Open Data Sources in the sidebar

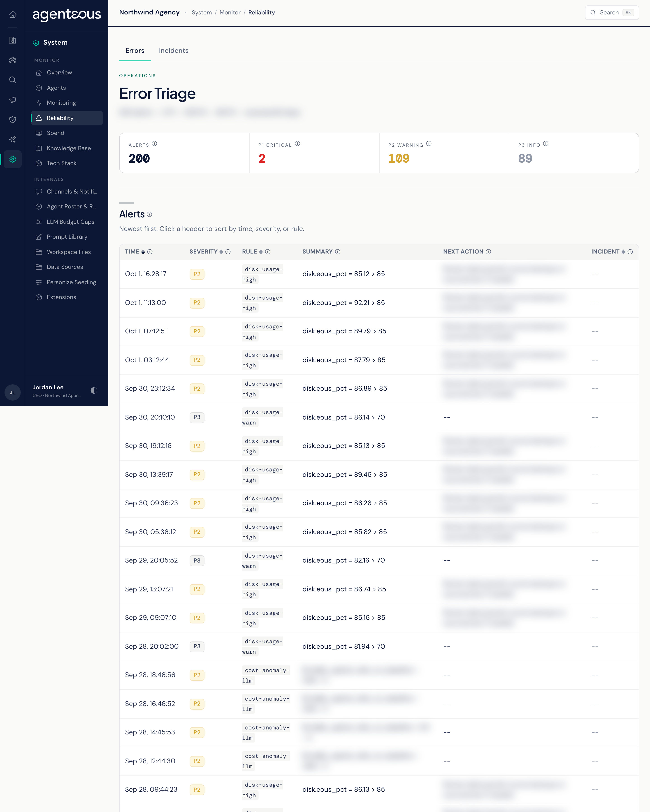tap(67, 267)
